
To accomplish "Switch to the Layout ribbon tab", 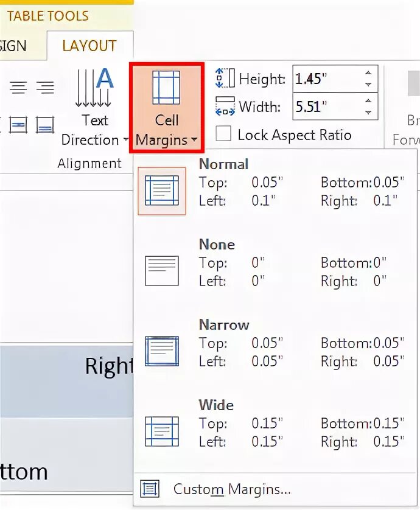I will tap(89, 46).
